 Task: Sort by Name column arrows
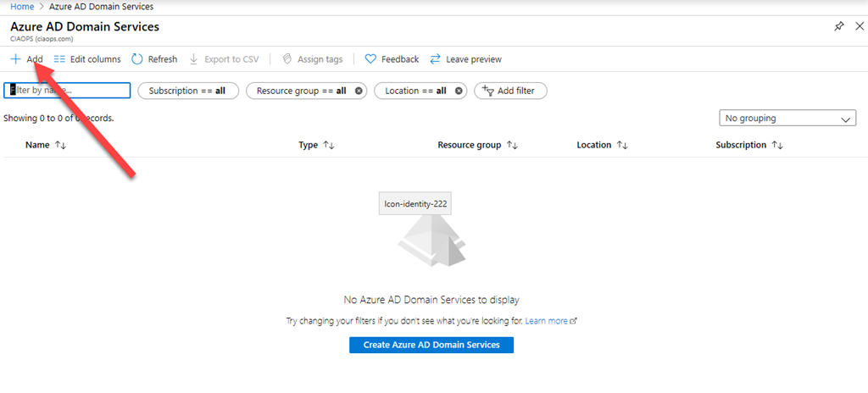pos(60,146)
